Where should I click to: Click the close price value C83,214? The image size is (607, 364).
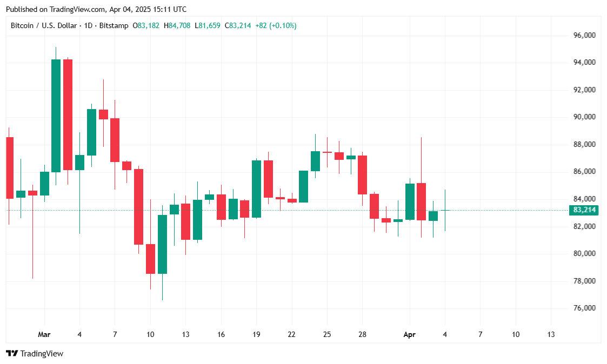coord(240,25)
